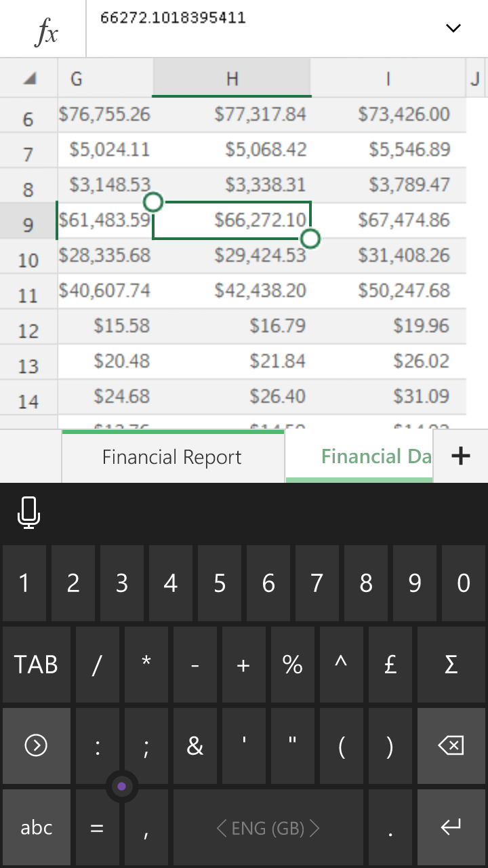This screenshot has width=488, height=868.
Task: Select column H header
Action: point(232,79)
